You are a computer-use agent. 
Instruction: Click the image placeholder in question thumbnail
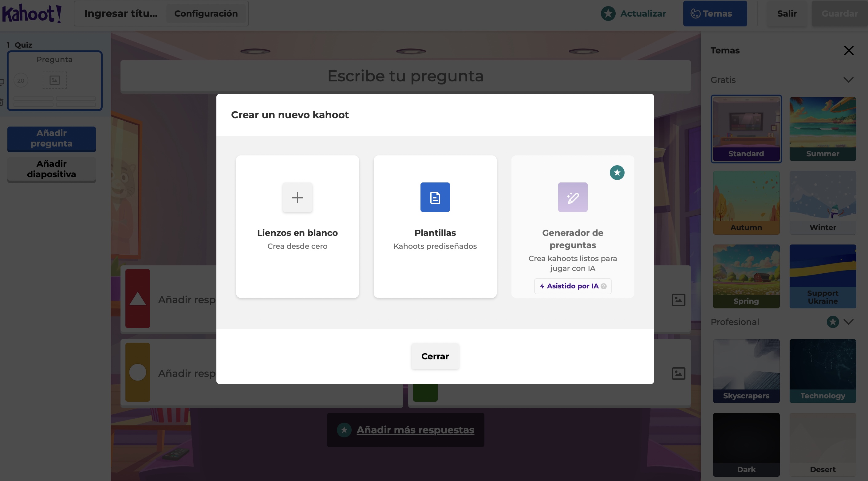(55, 80)
